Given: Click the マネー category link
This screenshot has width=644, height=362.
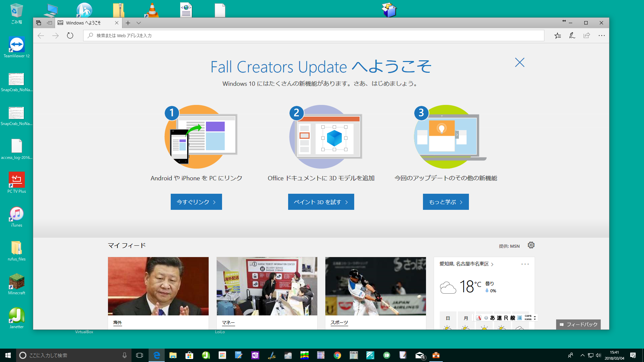Looking at the screenshot, I should pos(228,323).
